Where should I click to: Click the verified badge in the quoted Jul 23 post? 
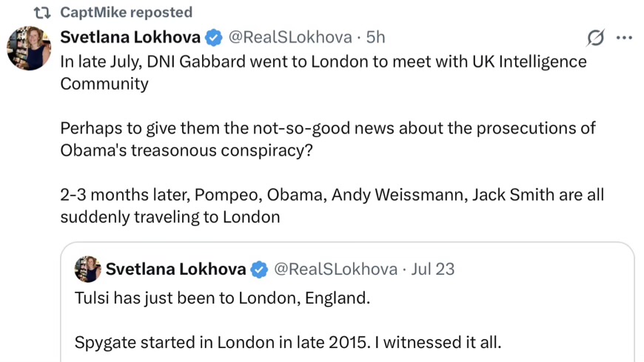click(x=258, y=269)
